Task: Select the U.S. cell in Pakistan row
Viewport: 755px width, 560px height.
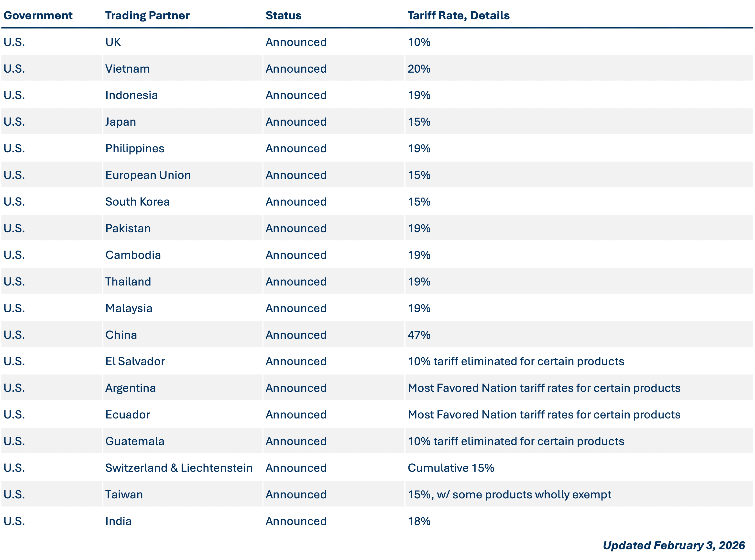Action: (x=14, y=229)
